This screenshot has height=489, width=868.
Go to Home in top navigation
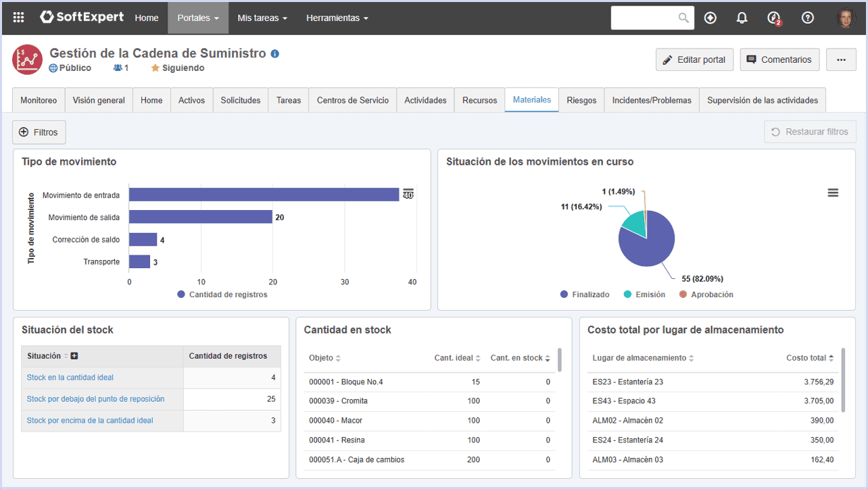(x=147, y=18)
